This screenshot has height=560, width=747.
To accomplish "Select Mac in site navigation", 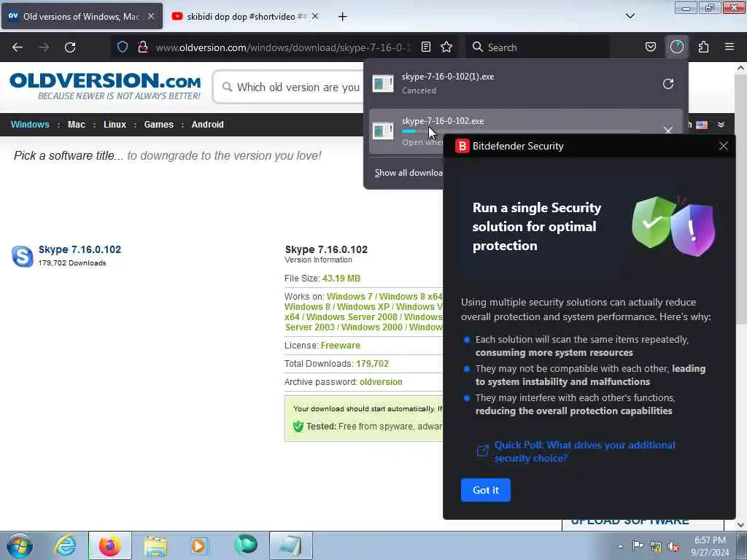I will pos(76,124).
